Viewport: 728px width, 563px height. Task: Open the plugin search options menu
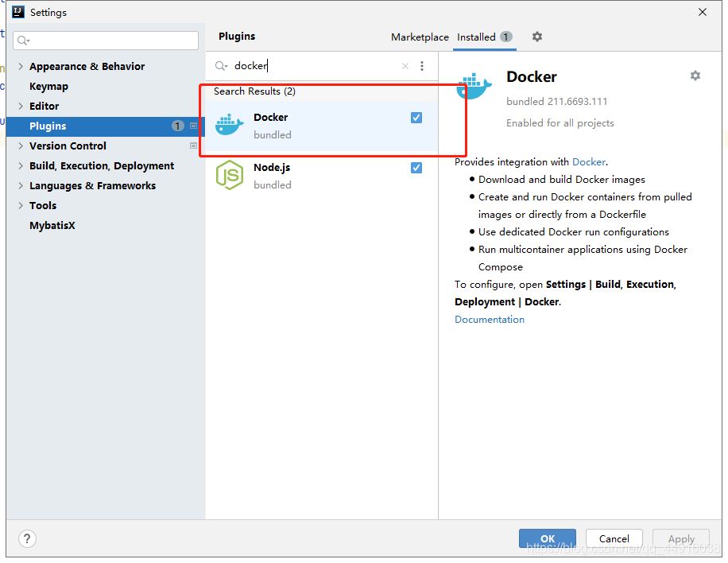tap(422, 66)
